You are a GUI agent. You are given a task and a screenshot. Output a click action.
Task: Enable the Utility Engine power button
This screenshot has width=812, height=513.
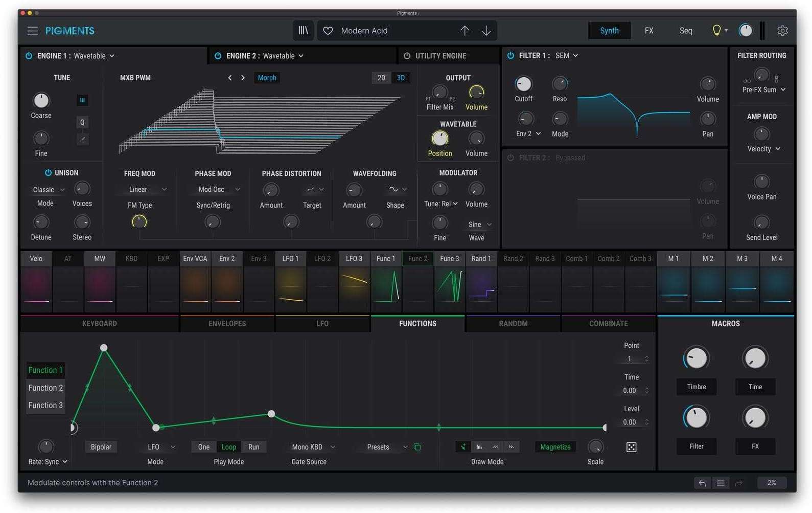coord(407,56)
